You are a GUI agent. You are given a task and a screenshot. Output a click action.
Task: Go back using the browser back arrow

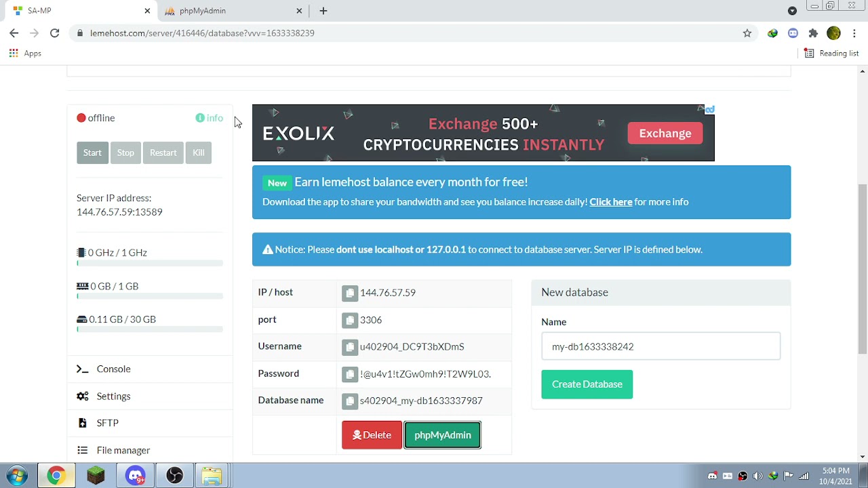tap(14, 33)
